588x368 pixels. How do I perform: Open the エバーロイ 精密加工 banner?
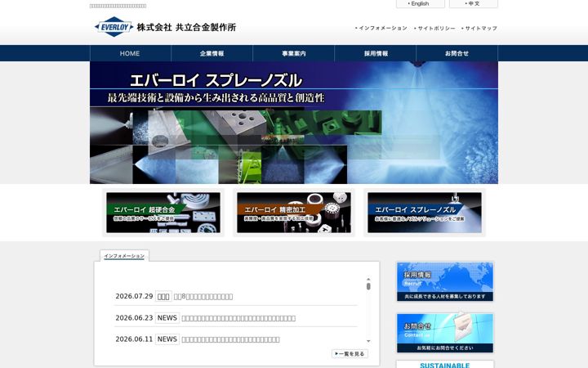click(294, 213)
